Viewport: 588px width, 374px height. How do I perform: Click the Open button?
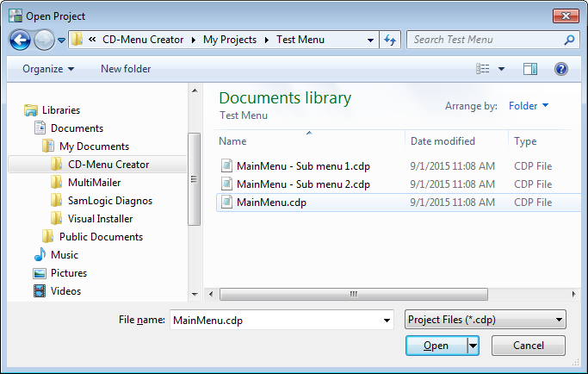click(x=436, y=346)
